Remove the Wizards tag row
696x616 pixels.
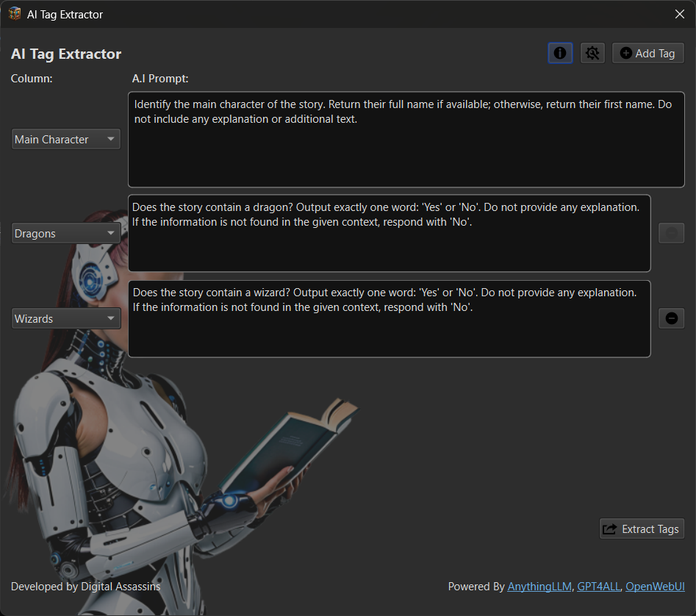point(671,318)
